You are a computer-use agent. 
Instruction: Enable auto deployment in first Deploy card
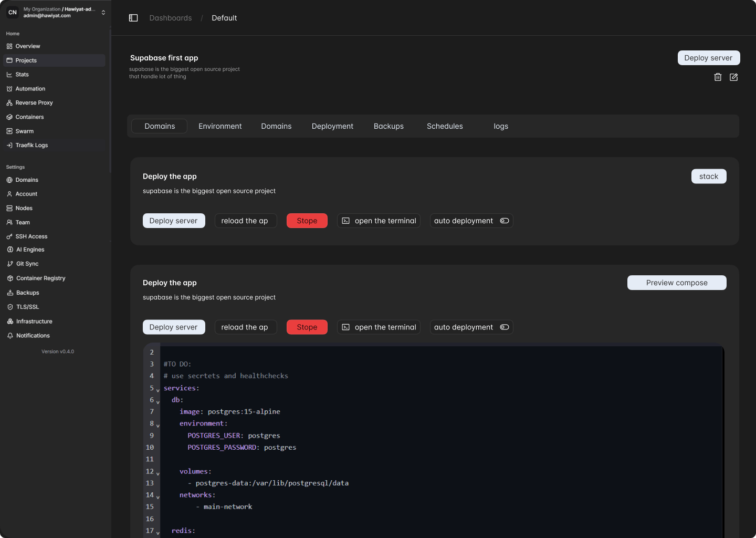coord(504,221)
